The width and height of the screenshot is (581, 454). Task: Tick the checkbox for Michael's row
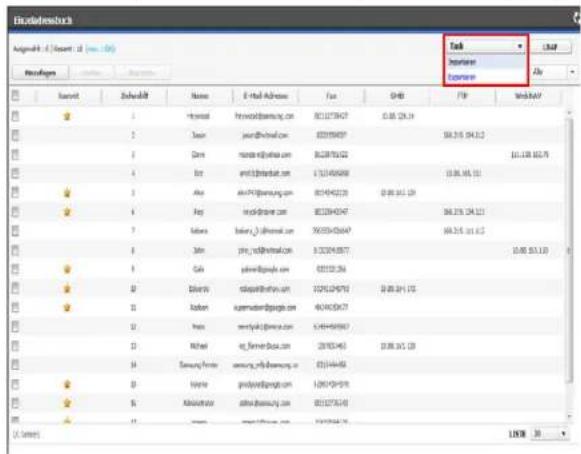tap(15, 346)
